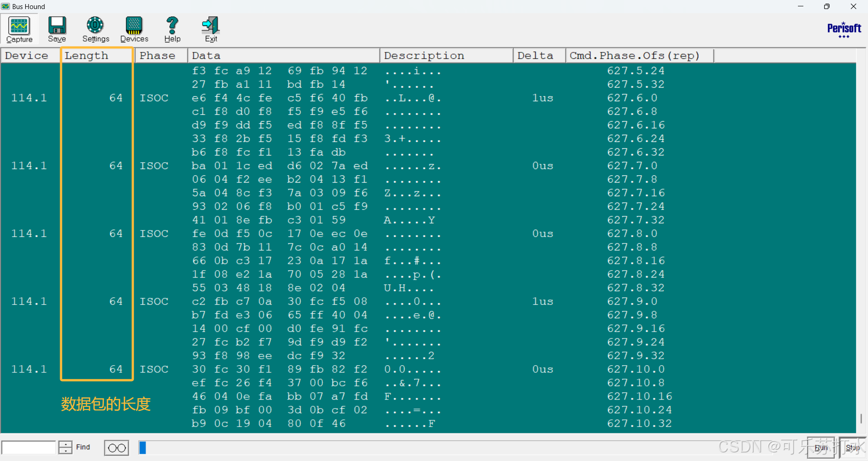Open the Settings page
Screen dimensions: 868x461
click(95, 29)
